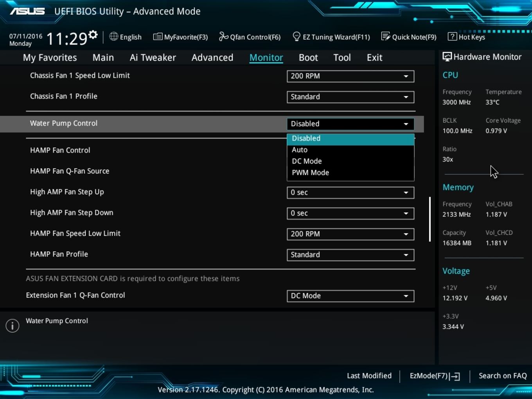Click the ASUS logo

27,11
